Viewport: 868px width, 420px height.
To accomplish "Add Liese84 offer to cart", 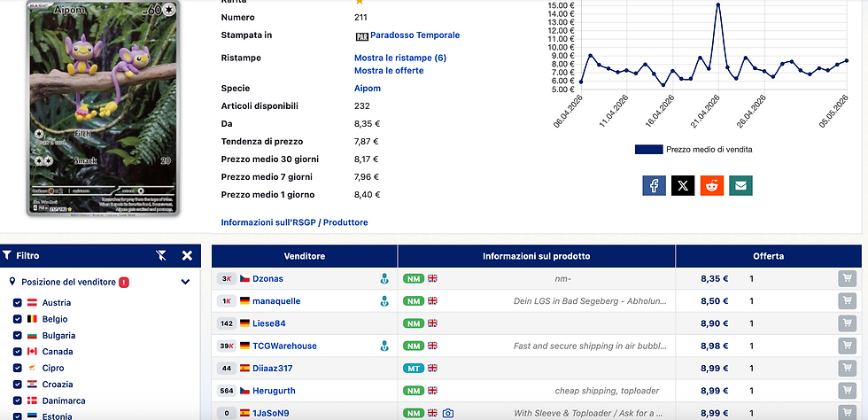I will click(847, 323).
